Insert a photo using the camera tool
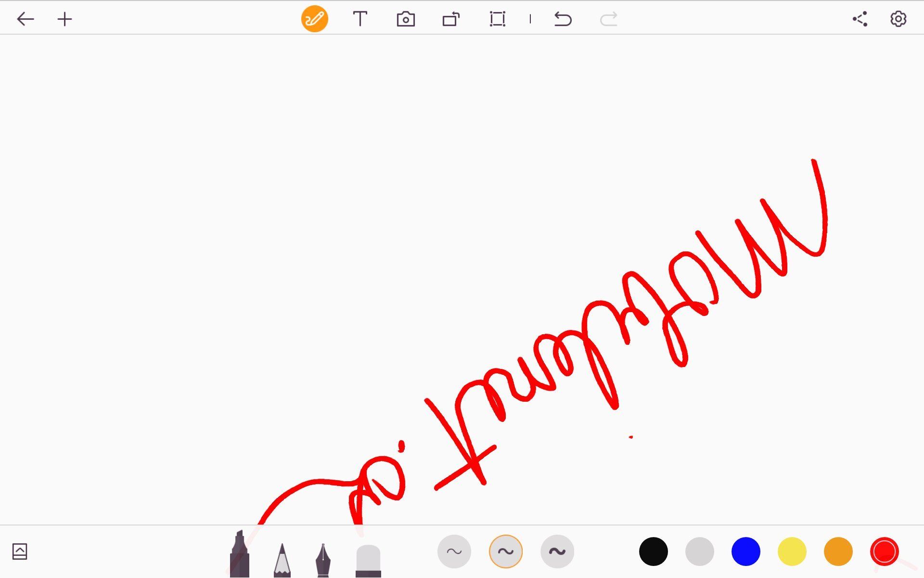 coord(406,19)
